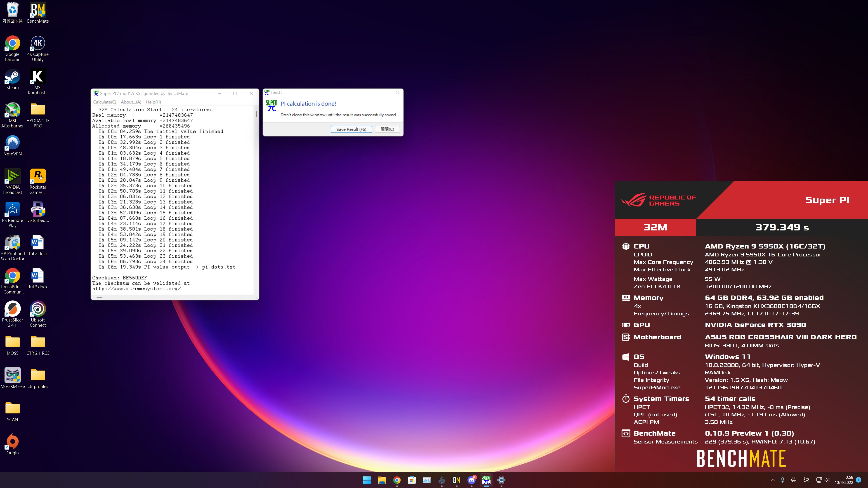Open File Explorer from the taskbar

click(x=382, y=480)
